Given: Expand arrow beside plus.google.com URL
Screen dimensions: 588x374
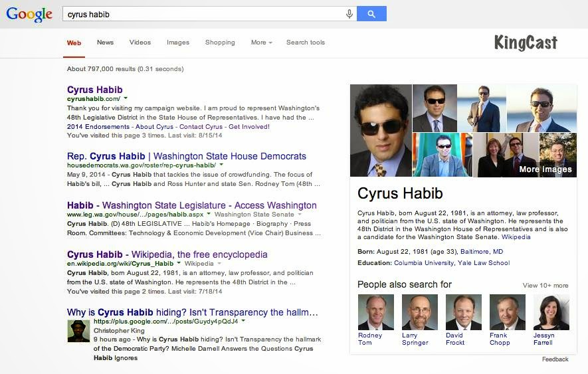Looking at the screenshot, I should [243, 321].
